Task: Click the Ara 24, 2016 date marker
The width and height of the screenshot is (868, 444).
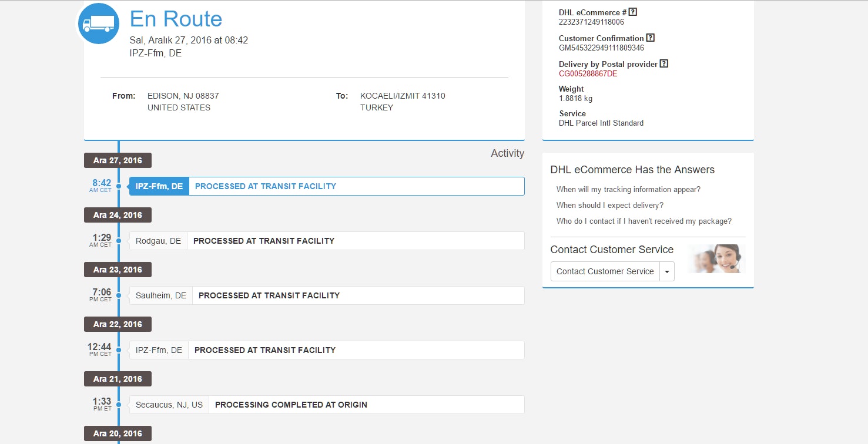Action: tap(118, 215)
